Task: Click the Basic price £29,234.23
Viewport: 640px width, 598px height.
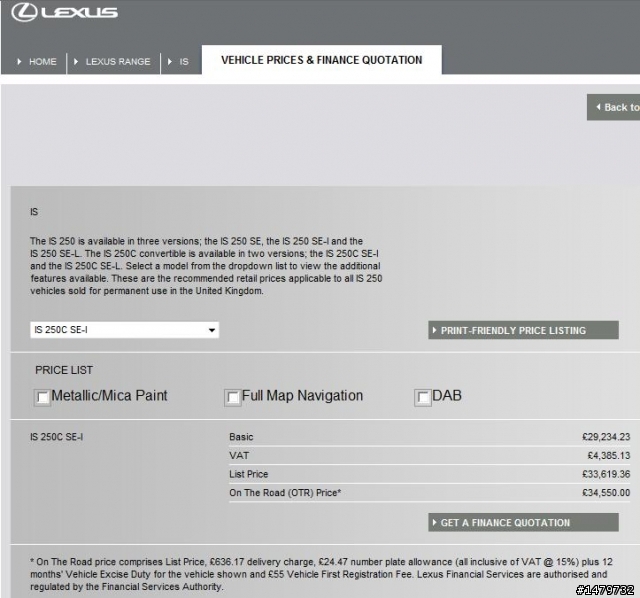Action: 606,437
